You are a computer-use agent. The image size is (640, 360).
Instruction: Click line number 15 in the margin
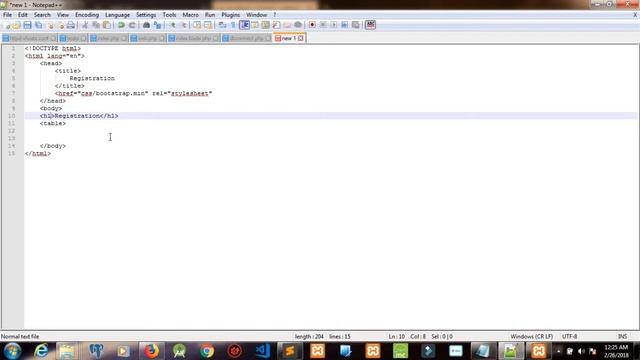(11, 153)
